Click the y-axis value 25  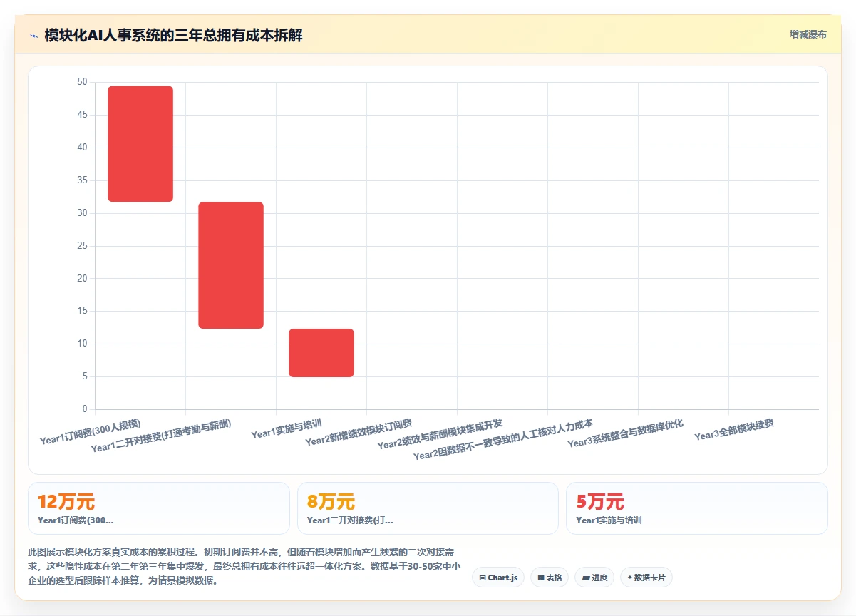[82, 246]
